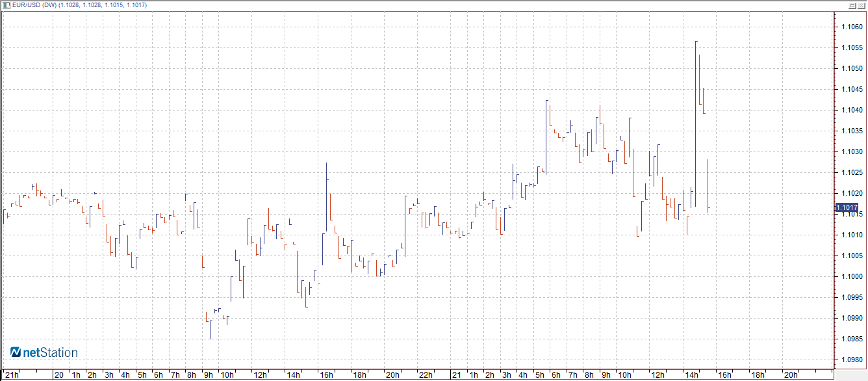Image resolution: width=868 pixels, height=381 pixels.
Task: Click the 1.1055 price axis label
Action: 852,47
